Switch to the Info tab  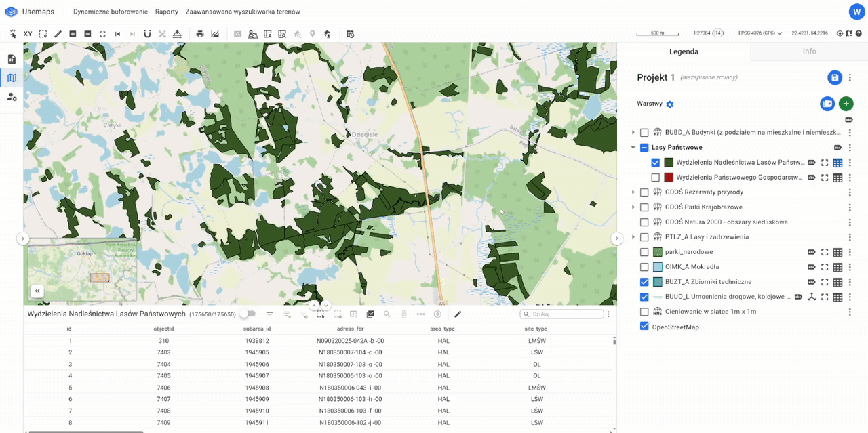click(809, 51)
